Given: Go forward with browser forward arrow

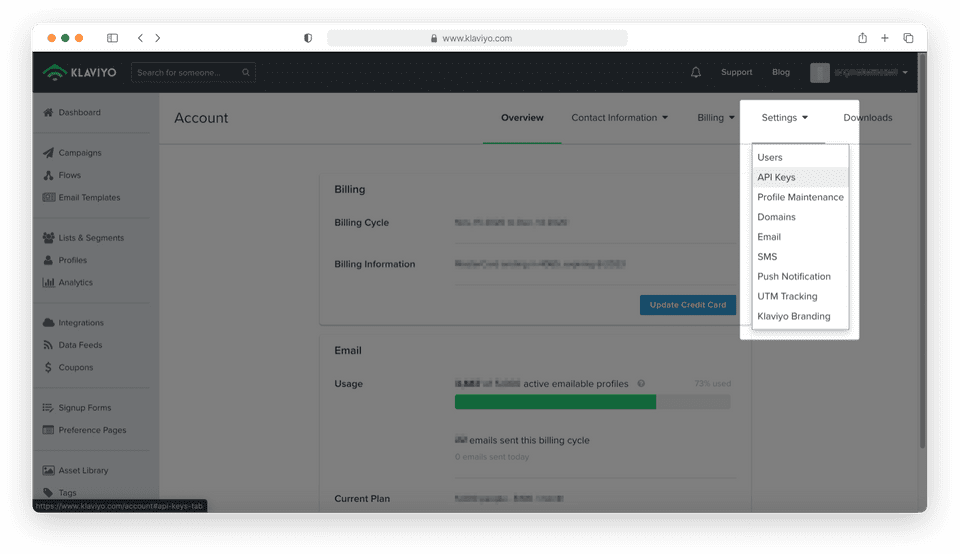Looking at the screenshot, I should 158,38.
